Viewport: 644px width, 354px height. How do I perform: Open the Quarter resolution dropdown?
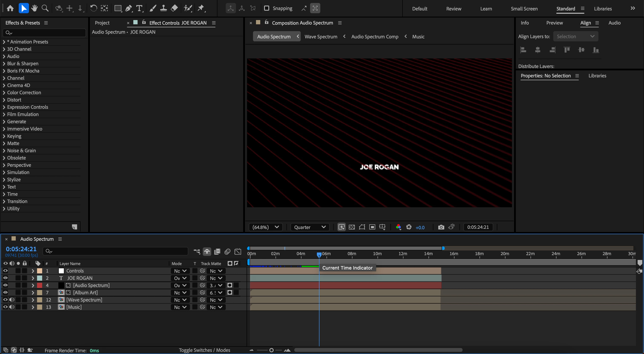(309, 227)
